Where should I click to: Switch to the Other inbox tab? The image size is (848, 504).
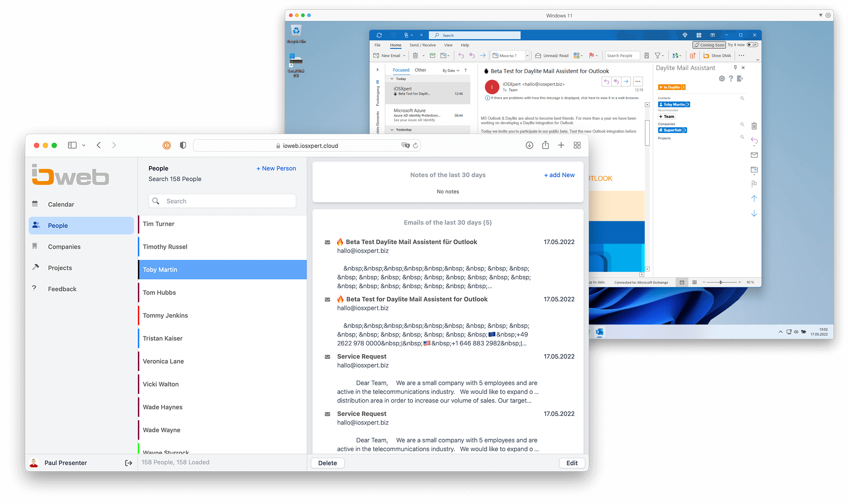pos(420,70)
